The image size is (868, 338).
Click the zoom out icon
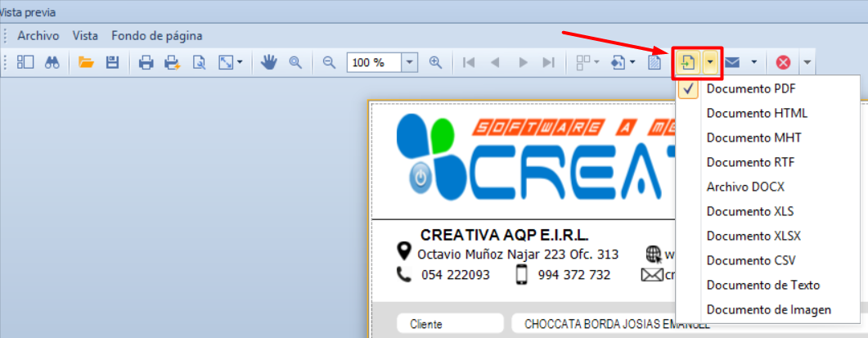click(x=330, y=63)
